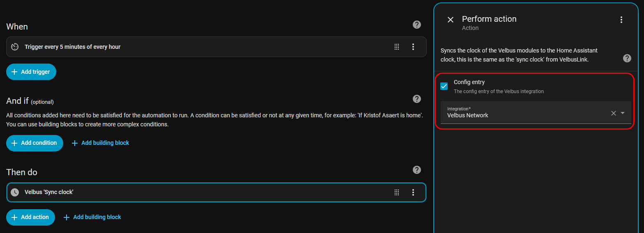Click the help icon beside And if heading

(416, 99)
